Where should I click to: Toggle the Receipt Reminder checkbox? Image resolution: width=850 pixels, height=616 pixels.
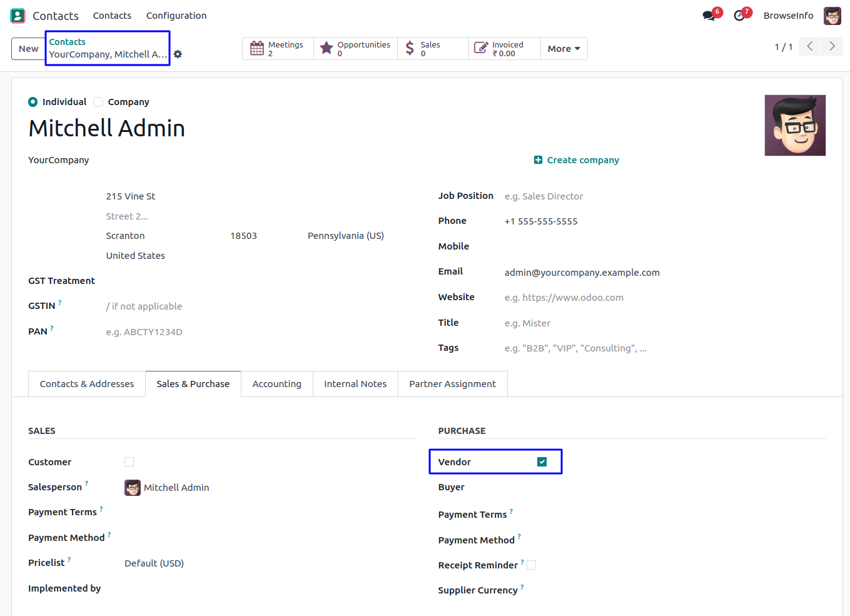pyautogui.click(x=532, y=565)
